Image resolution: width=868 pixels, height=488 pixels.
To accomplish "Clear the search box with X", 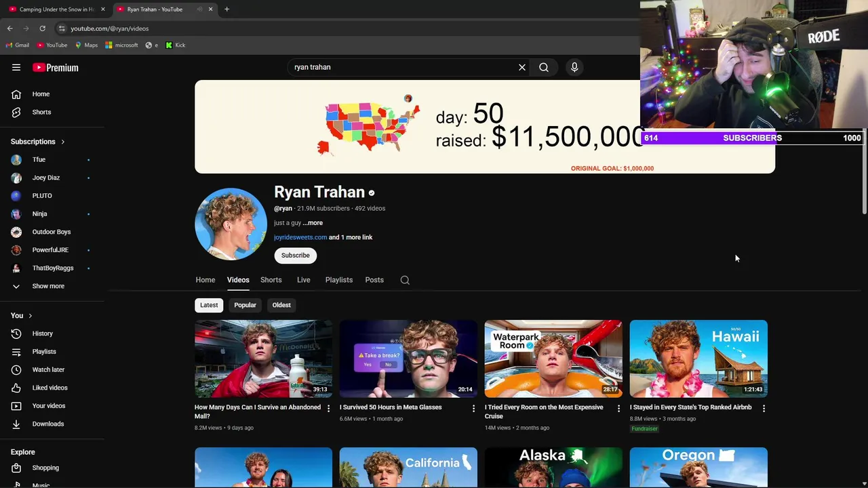I will coord(522,67).
